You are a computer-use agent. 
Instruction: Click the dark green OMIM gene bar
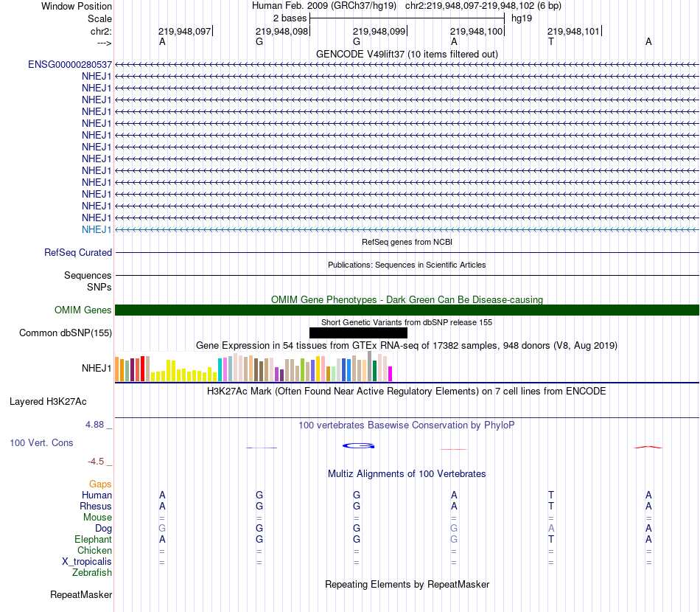[x=407, y=310]
